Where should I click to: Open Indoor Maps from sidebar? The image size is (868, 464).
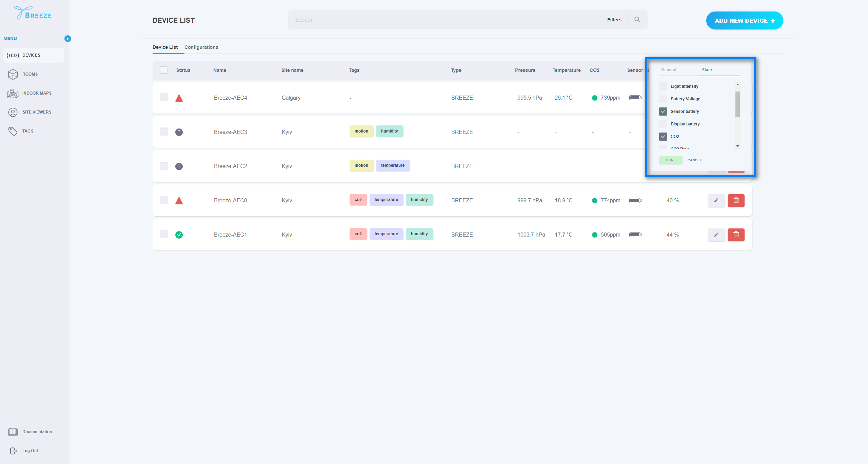pyautogui.click(x=36, y=93)
